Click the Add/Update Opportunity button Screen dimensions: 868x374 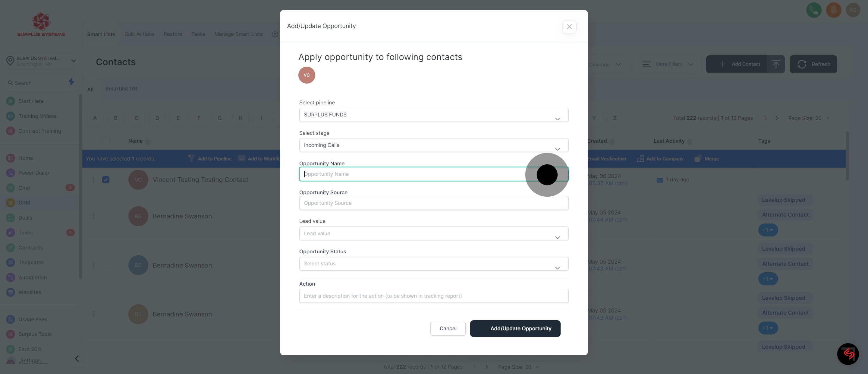515,328
